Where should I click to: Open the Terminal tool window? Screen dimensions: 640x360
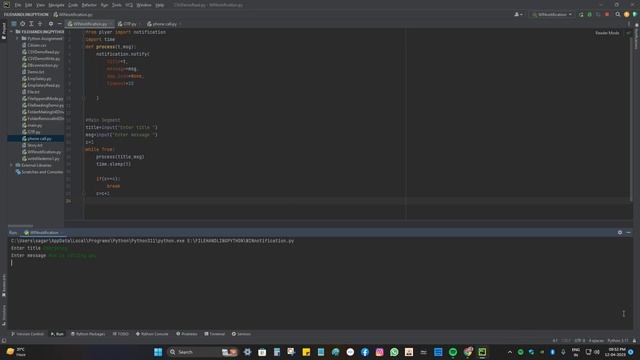pos(215,334)
